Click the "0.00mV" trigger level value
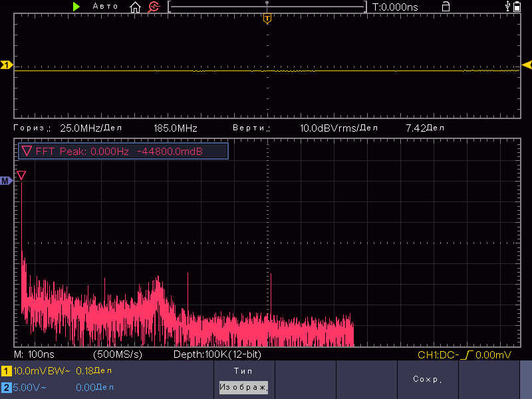This screenshot has height=399, width=532. pos(493,355)
